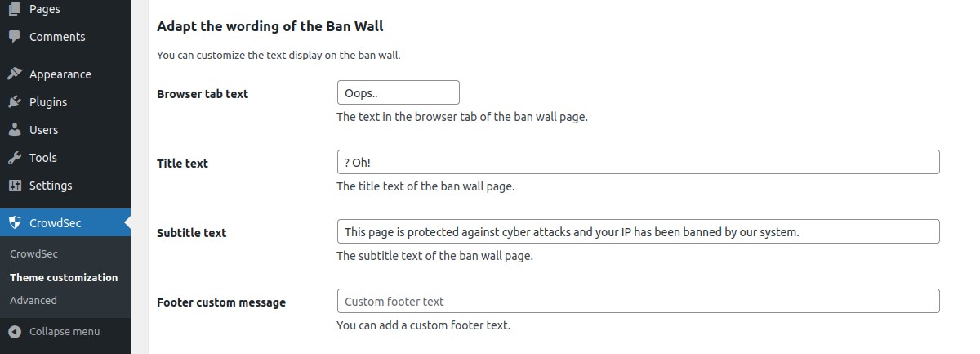Click the Comments speech bubble icon
Viewport: 980px width, 354px height.
(x=15, y=37)
